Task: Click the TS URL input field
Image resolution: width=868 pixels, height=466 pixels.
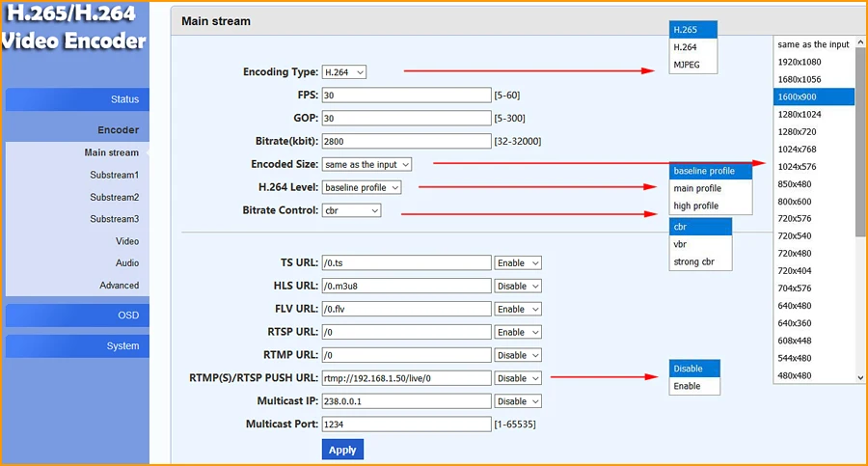Action: pyautogui.click(x=406, y=263)
